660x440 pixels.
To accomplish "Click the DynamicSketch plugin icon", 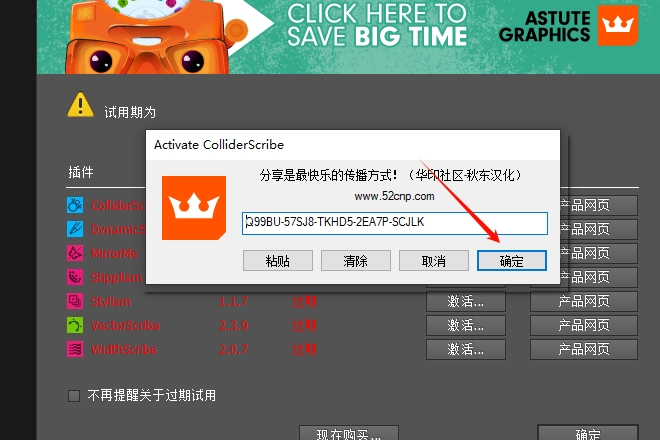I will pos(75,229).
